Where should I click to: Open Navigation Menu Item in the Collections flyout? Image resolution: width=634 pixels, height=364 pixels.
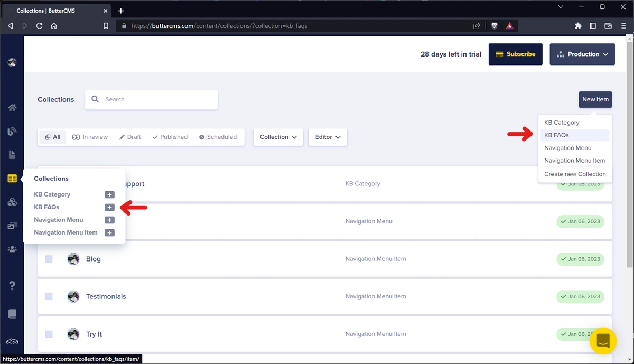click(66, 232)
